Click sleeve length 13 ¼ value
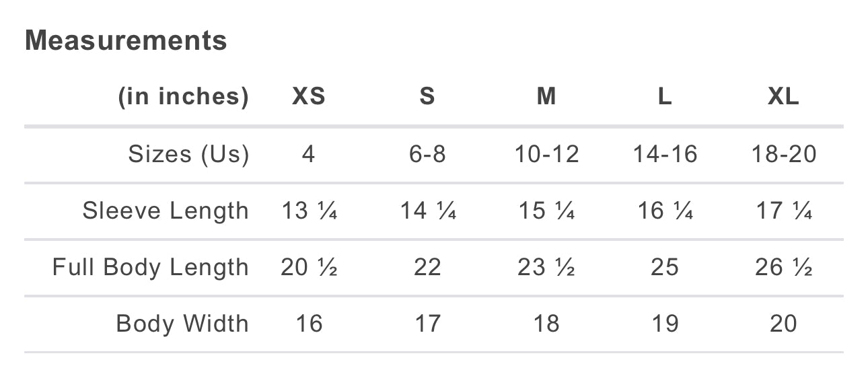 point(309,211)
